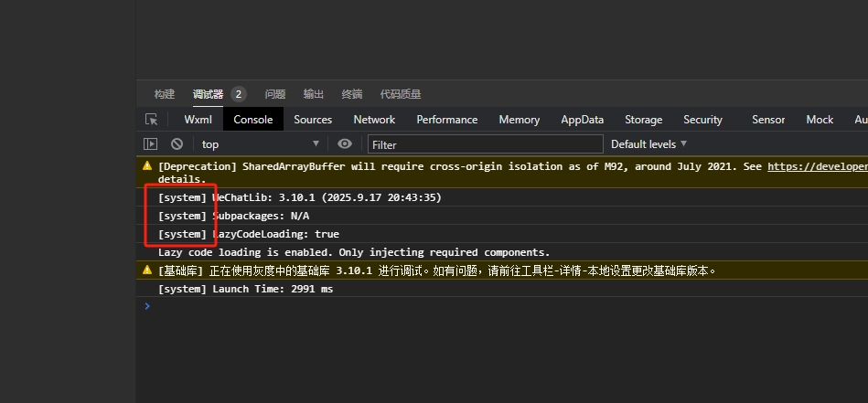Select the Sources tab

coord(313,120)
